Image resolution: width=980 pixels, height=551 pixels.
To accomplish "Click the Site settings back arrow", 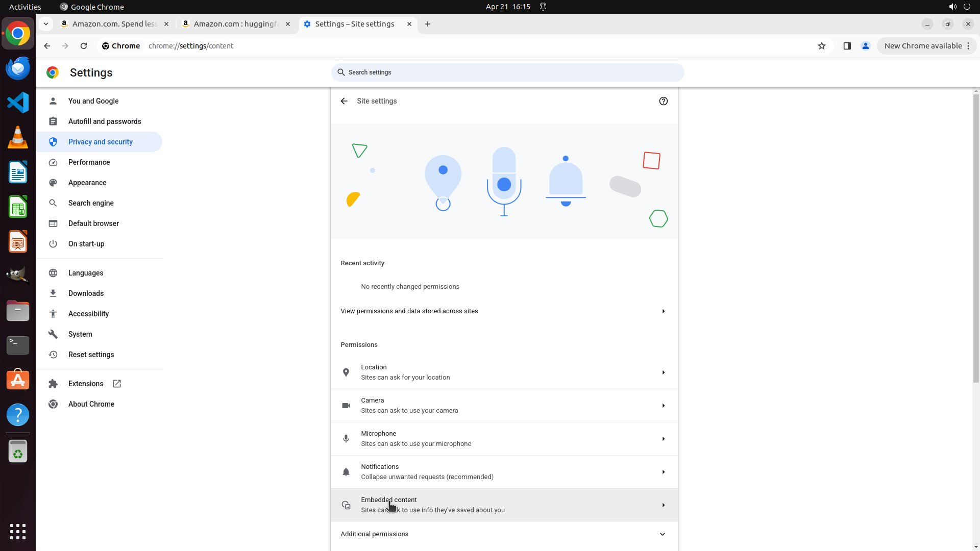I will pos(344,101).
